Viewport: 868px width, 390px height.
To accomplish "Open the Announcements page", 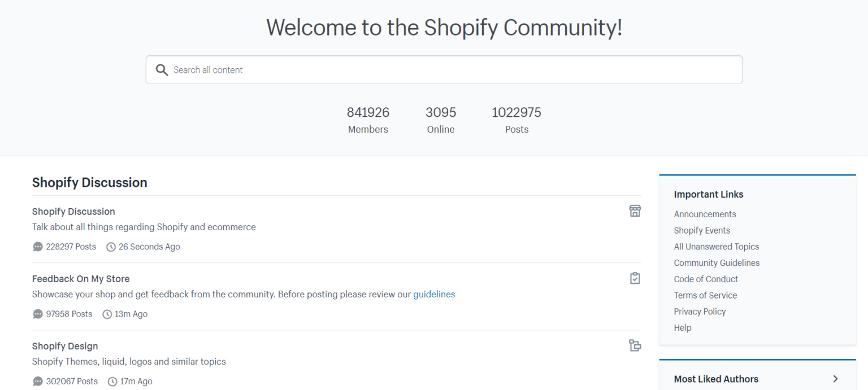I will [705, 214].
